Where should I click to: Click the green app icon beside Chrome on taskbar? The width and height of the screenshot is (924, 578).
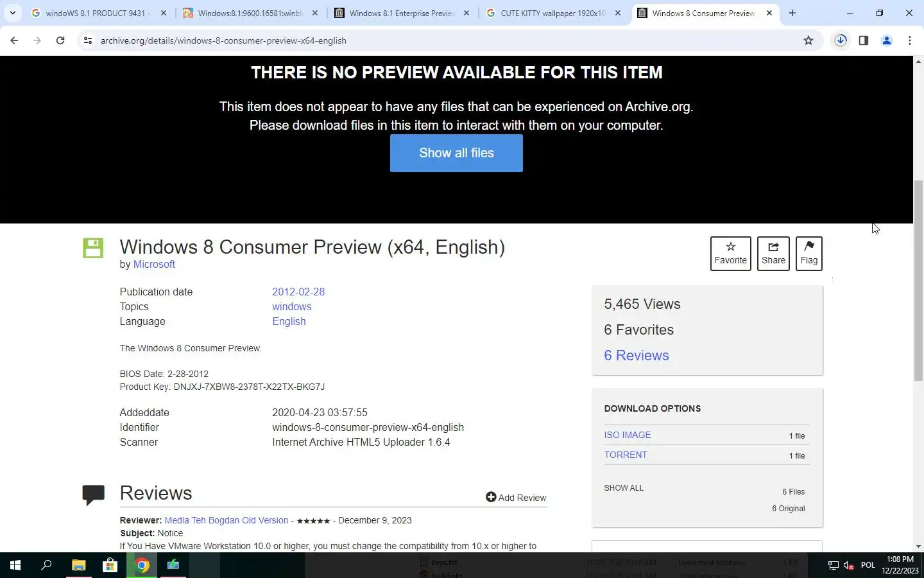173,565
